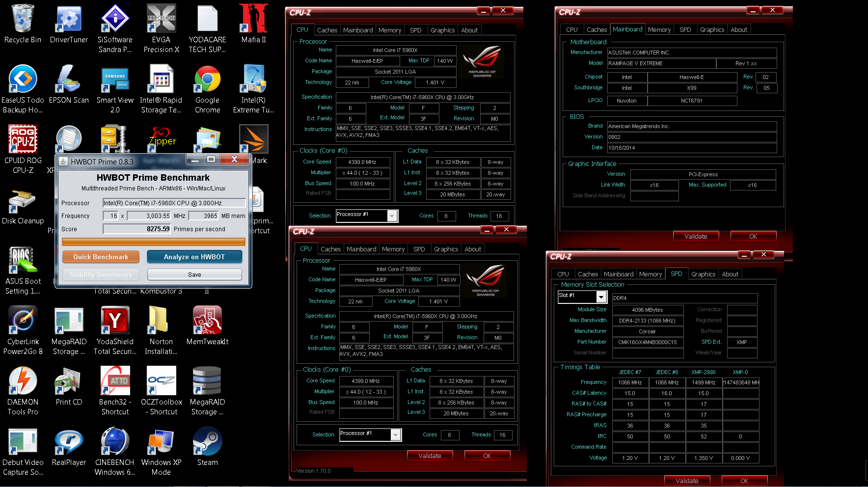Open the Slot #1 memory slot dropdown
The image size is (868, 487).
[x=601, y=297]
